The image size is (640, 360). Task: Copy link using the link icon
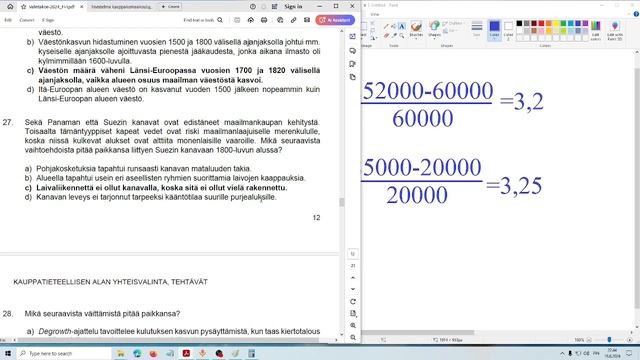pyautogui.click(x=293, y=20)
